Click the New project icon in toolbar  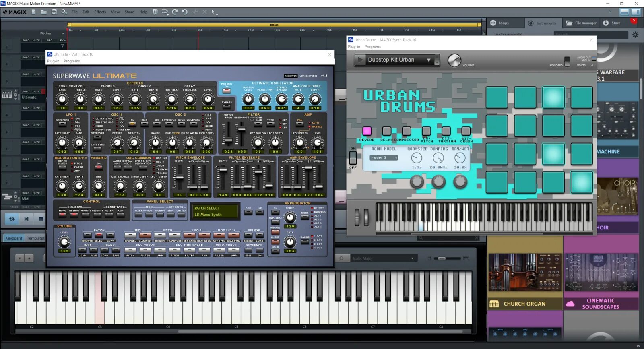(34, 12)
